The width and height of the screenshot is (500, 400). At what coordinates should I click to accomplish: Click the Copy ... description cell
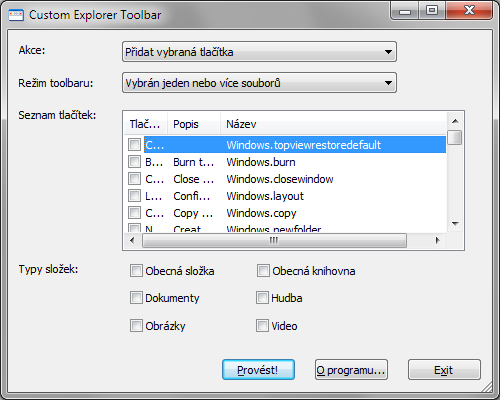pos(193,213)
